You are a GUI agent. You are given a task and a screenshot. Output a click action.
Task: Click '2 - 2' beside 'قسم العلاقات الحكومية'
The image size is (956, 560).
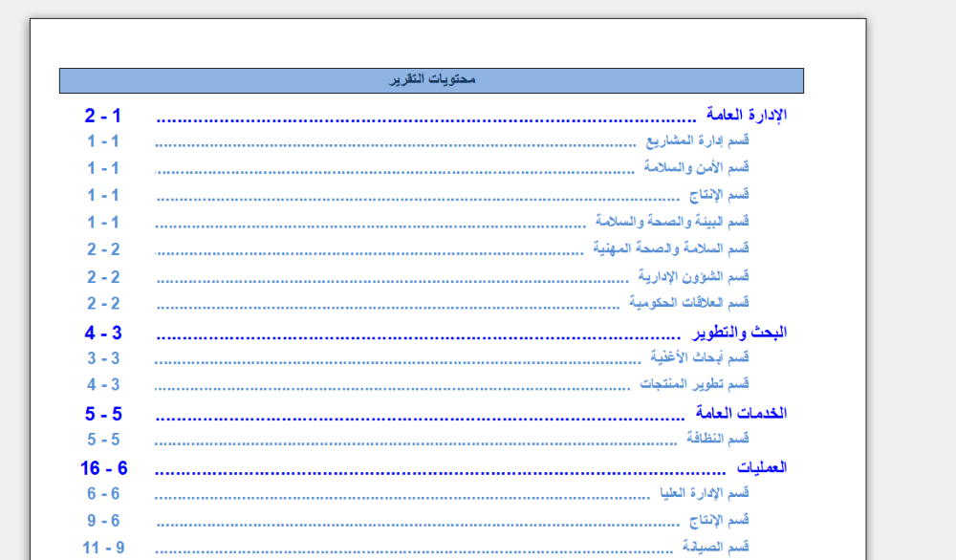point(103,304)
